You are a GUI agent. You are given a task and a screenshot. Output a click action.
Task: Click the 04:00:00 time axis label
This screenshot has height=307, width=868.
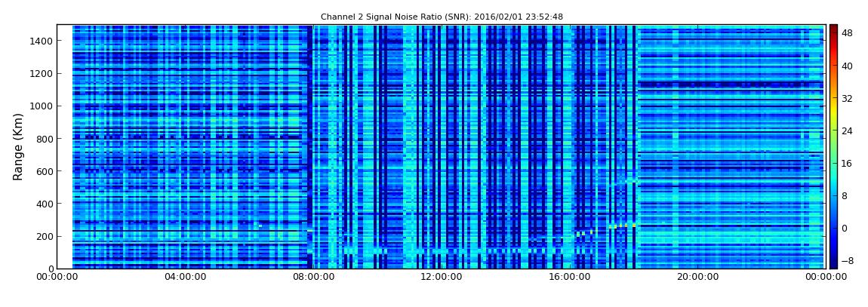pos(186,277)
